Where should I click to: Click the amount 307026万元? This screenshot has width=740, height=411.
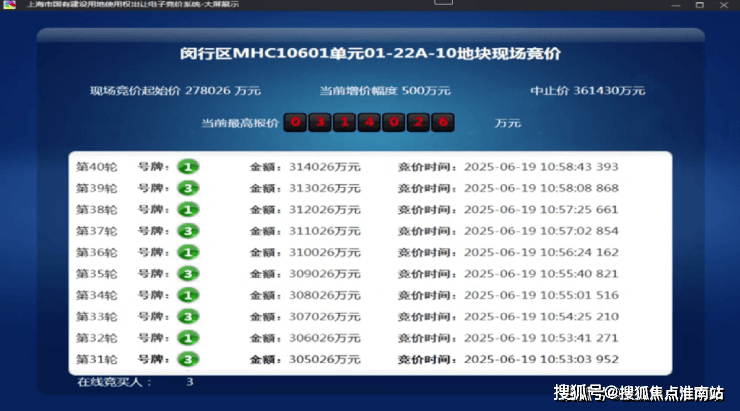[x=325, y=317]
